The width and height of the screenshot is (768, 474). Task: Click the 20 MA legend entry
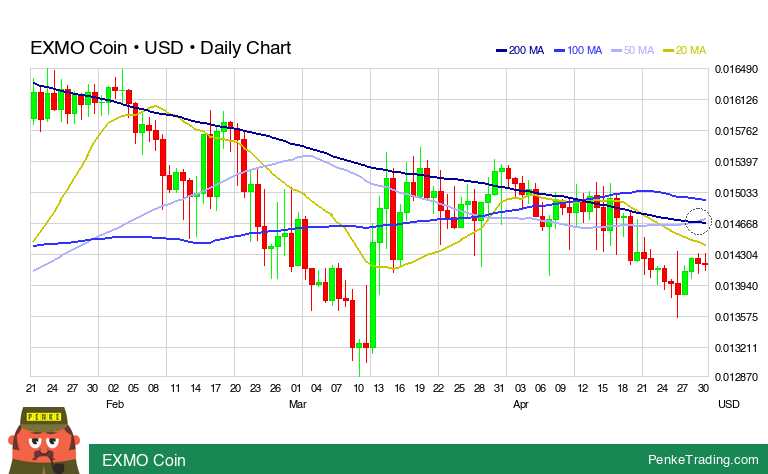tap(684, 50)
